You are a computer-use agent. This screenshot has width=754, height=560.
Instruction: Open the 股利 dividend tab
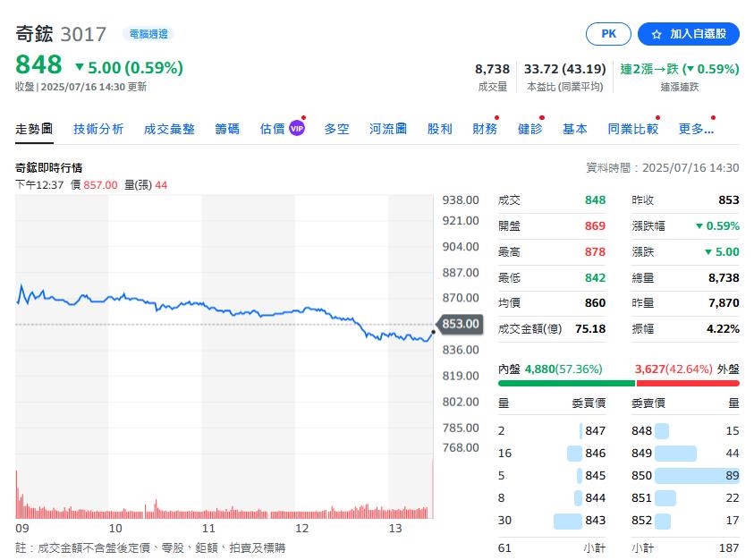[x=439, y=129]
